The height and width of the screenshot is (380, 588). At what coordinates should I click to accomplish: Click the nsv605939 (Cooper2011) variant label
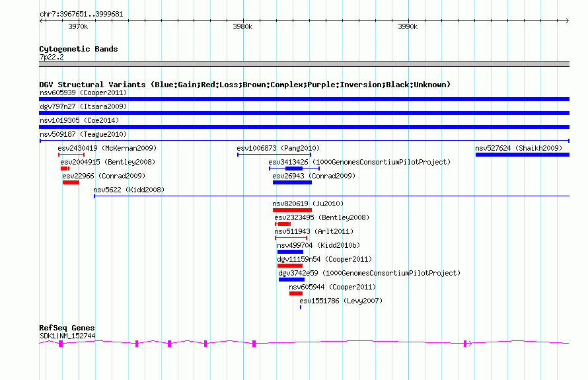point(83,93)
